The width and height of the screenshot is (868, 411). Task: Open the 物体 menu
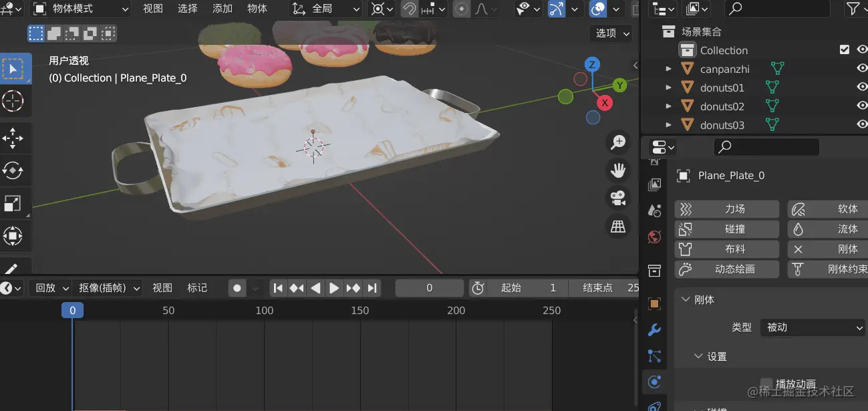click(257, 9)
